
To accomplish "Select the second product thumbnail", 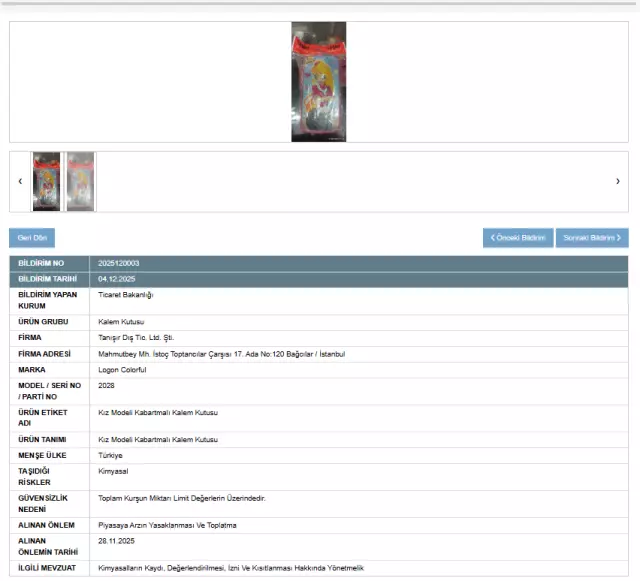I will tap(80, 181).
